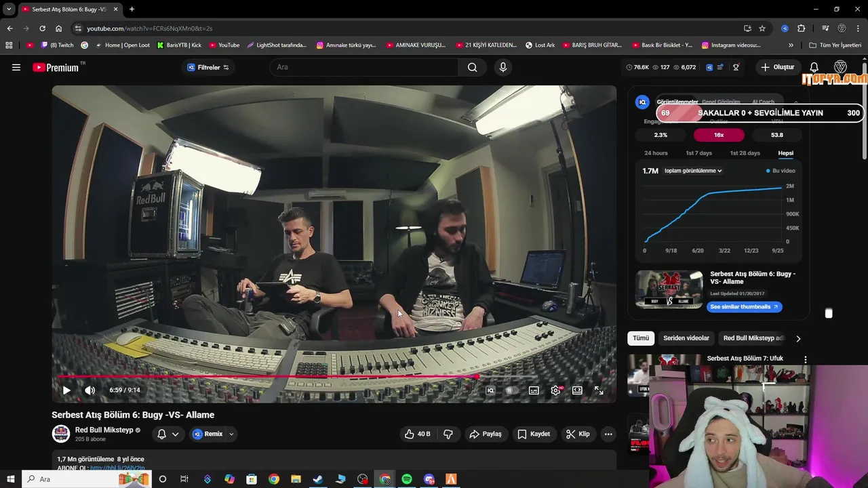Open vidIQ panel thumbnail preview
Viewport: 868px width, 488px height.
coord(669,289)
